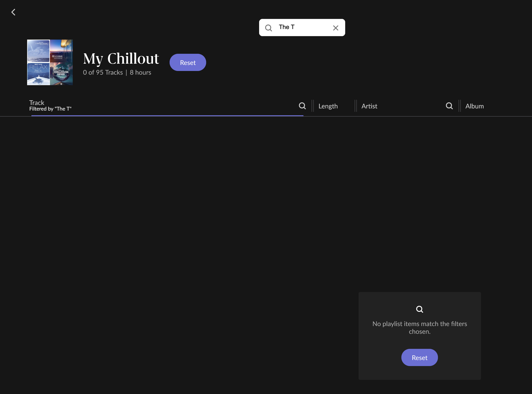Click the Reset button in the no-results card

[420, 357]
